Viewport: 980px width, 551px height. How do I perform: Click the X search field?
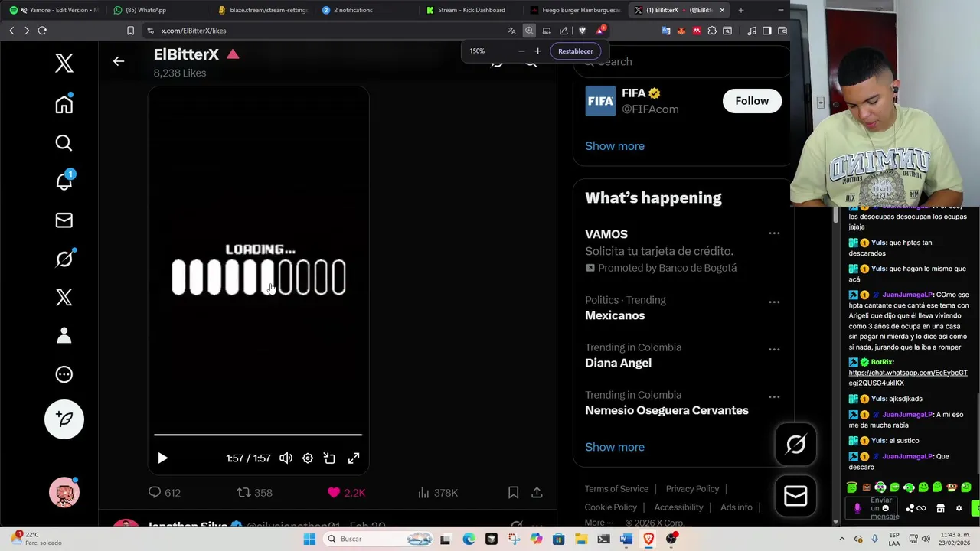click(681, 62)
